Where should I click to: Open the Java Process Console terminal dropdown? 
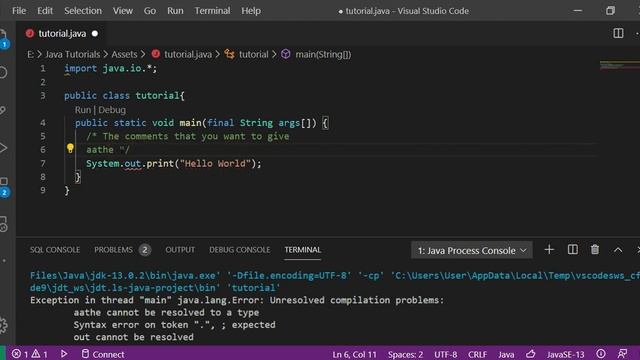[x=471, y=250]
